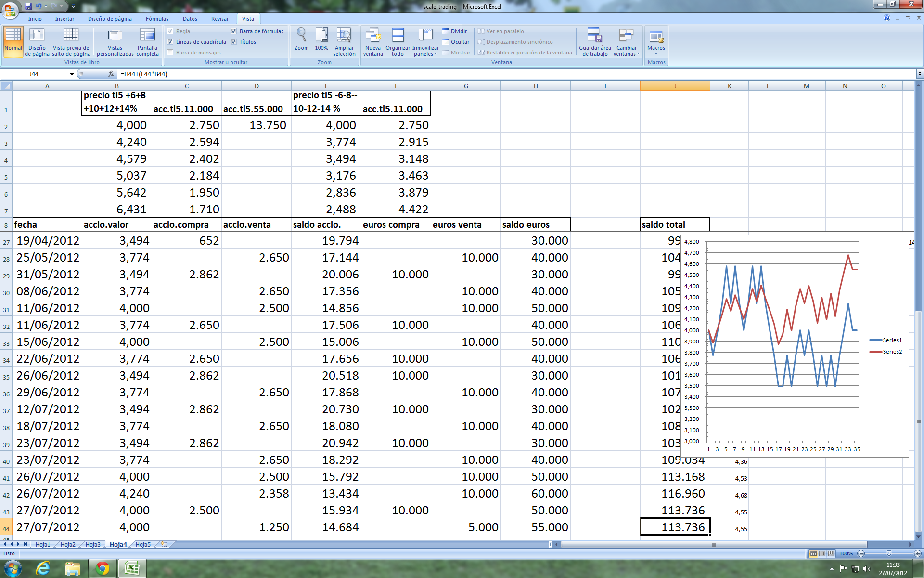
Task: Click the Nueva ventana icon
Action: pyautogui.click(x=373, y=36)
